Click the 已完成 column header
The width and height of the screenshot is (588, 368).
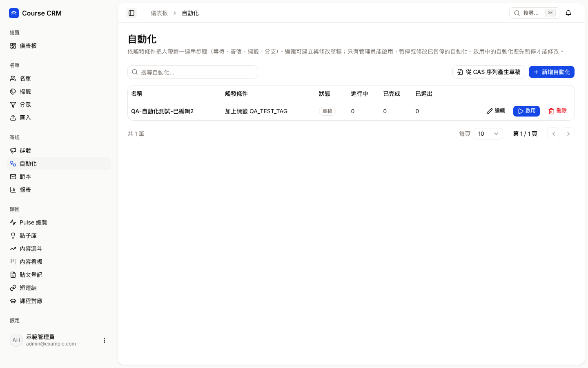(x=392, y=94)
